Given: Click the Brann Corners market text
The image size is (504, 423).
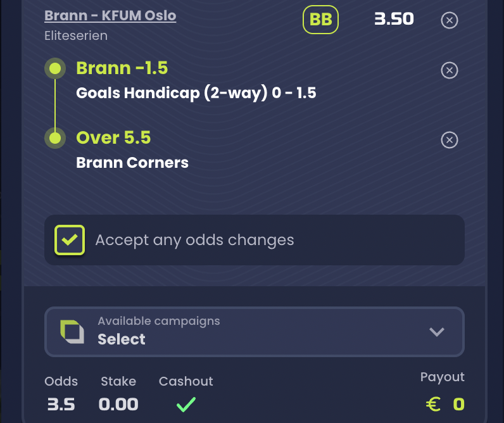Looking at the screenshot, I should click(132, 163).
